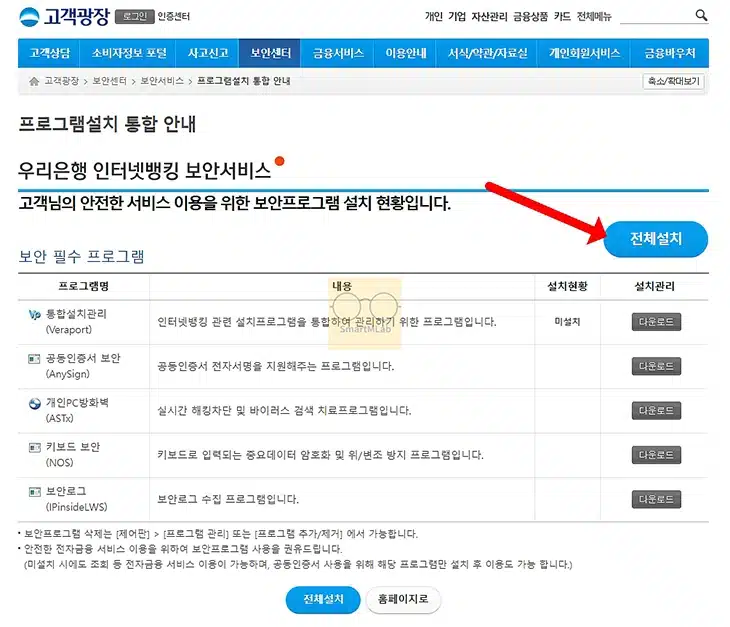
Task: Click the 개인PC방화벽 (ASTx) program name
Action: [77, 411]
